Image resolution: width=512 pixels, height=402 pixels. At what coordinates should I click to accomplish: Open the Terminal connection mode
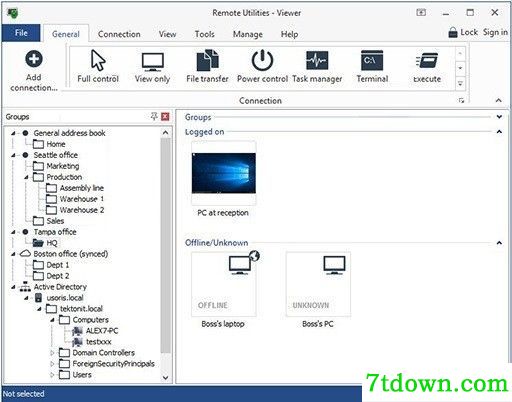372,60
